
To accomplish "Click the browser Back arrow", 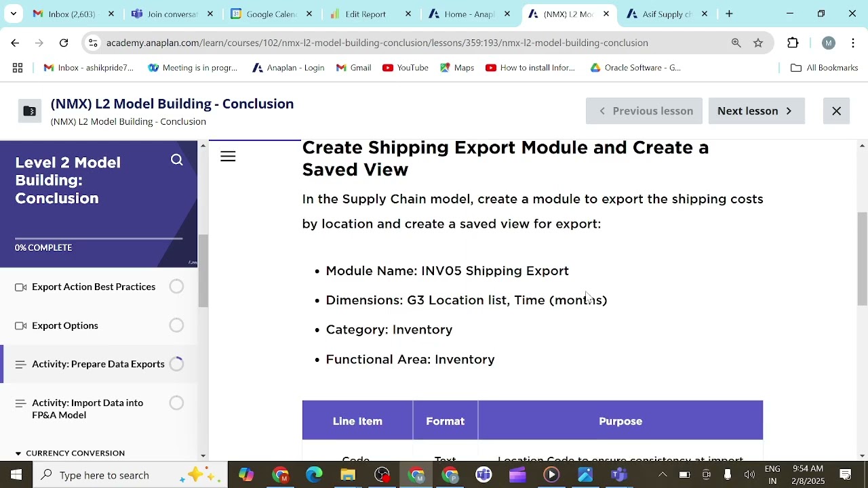I will pos(15,43).
